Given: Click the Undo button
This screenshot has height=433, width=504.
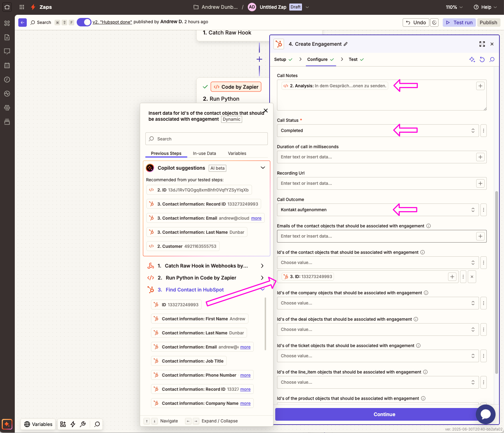Looking at the screenshot, I should 416,23.
